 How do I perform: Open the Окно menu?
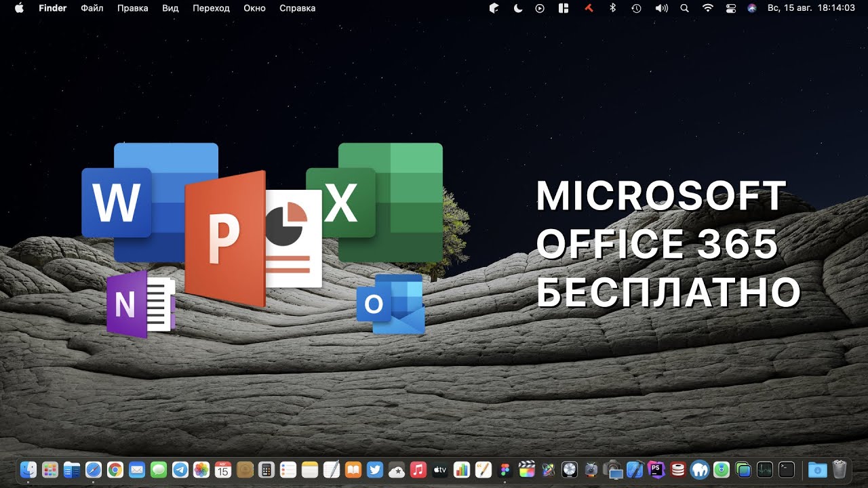pos(254,8)
